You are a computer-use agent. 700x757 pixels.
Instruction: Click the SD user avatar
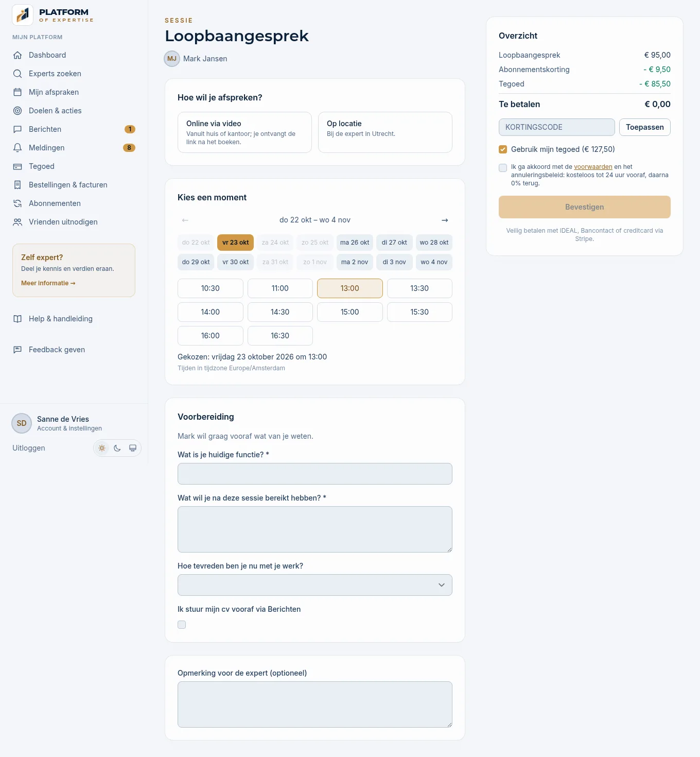click(22, 423)
